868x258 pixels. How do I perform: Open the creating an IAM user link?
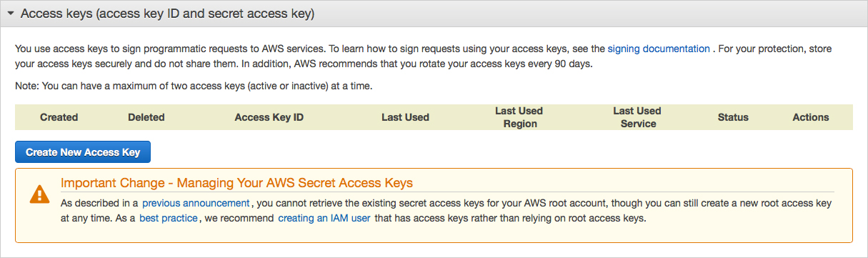(x=324, y=218)
